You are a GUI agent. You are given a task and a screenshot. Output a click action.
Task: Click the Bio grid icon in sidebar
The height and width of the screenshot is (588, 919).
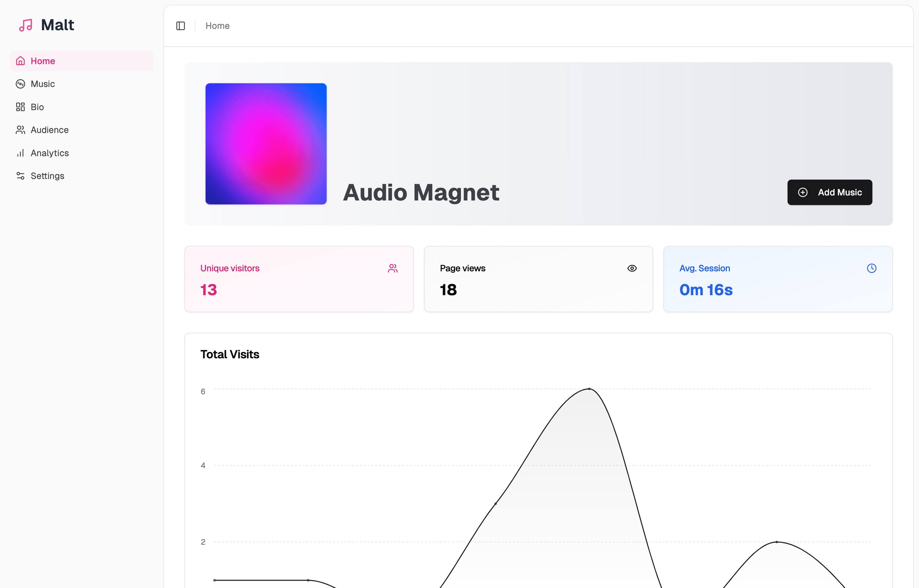click(20, 107)
